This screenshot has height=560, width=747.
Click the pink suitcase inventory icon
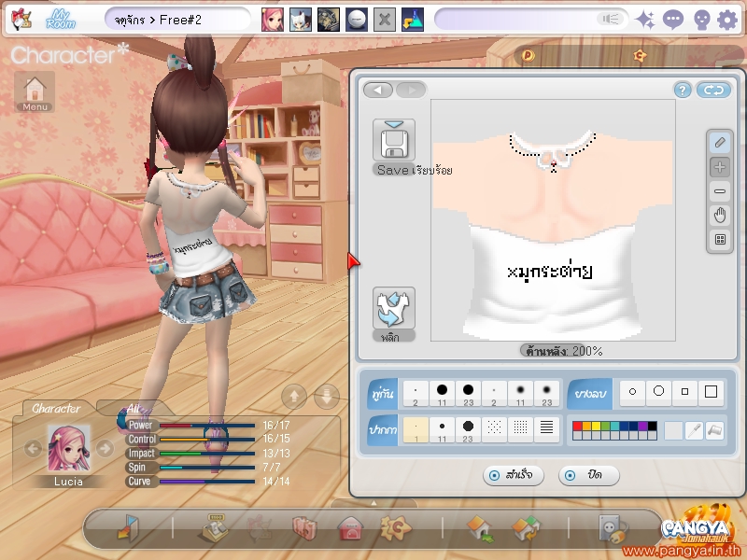[305, 528]
